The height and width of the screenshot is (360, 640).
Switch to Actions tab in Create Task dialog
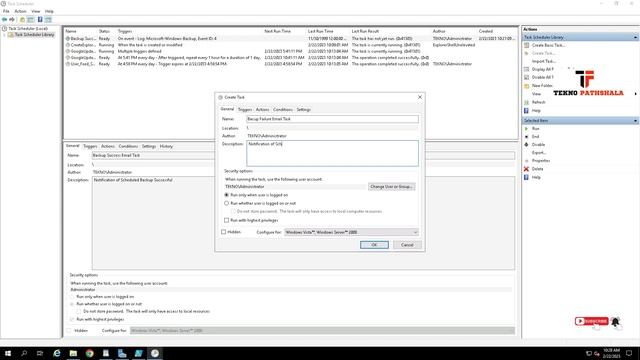[x=262, y=109]
